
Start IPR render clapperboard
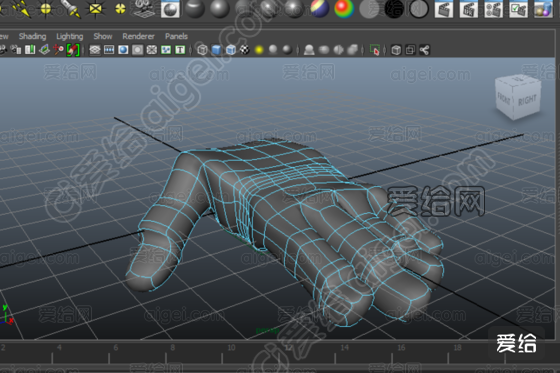[469, 9]
